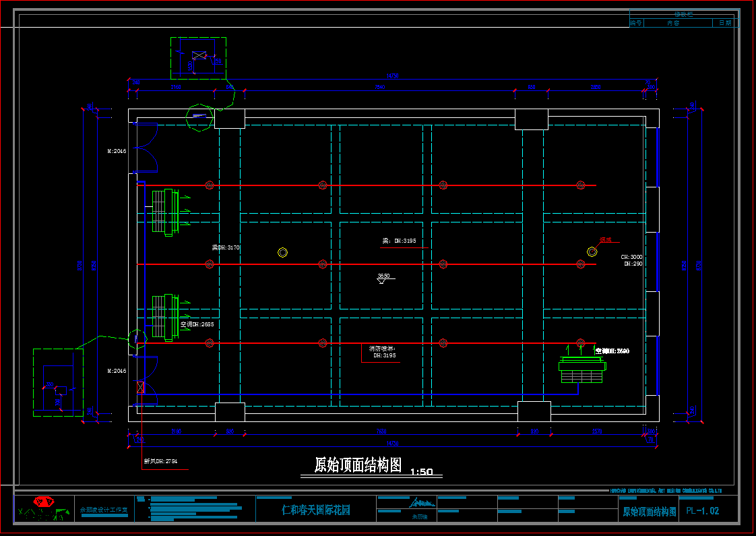This screenshot has width=756, height=536.
Task: Click the green octagon detail callout at top
Action: click(199, 118)
